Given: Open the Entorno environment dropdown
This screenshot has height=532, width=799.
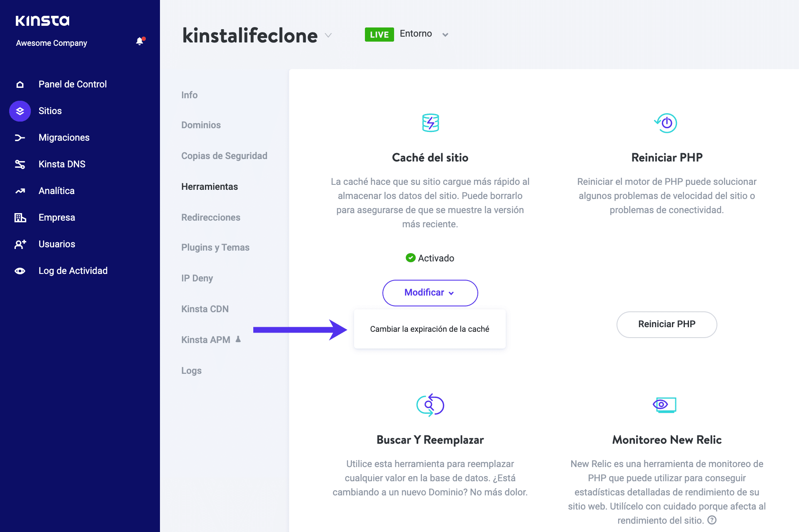Looking at the screenshot, I should point(445,35).
